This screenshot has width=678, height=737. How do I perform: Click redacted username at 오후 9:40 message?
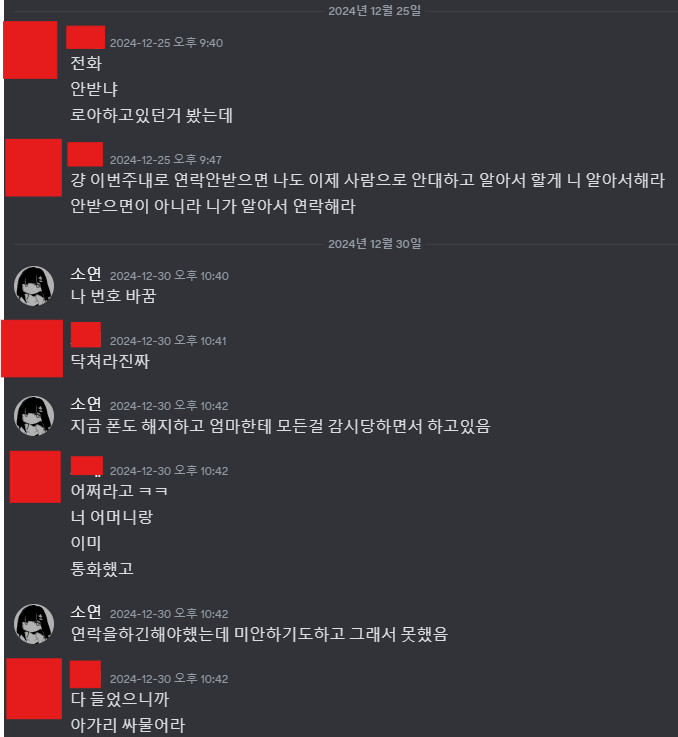point(86,38)
